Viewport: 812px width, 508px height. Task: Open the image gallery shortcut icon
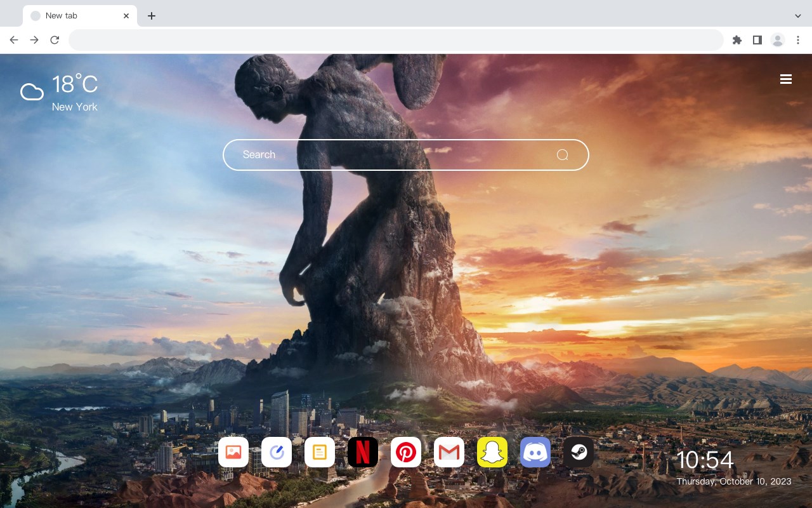(x=233, y=452)
